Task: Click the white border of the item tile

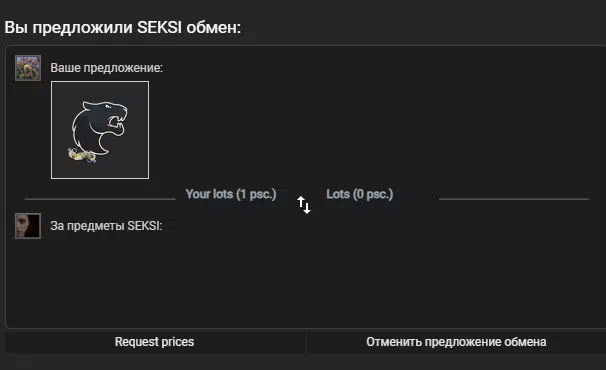Action: 100,82
